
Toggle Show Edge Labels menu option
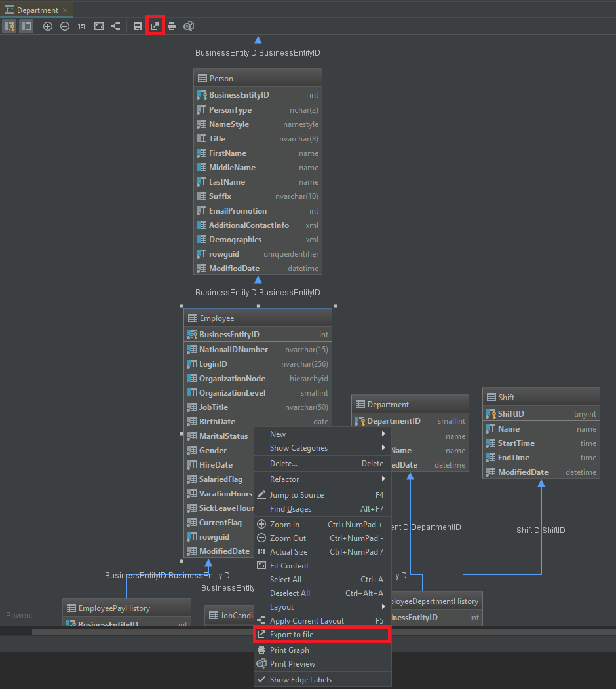coord(300,680)
